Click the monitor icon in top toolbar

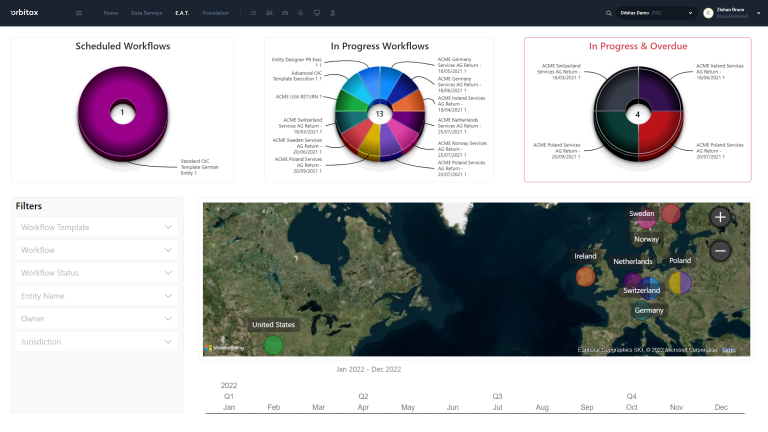click(x=317, y=13)
